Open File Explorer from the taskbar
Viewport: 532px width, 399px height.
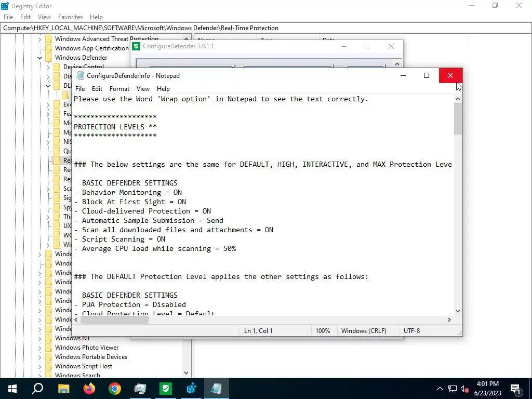tap(63, 389)
